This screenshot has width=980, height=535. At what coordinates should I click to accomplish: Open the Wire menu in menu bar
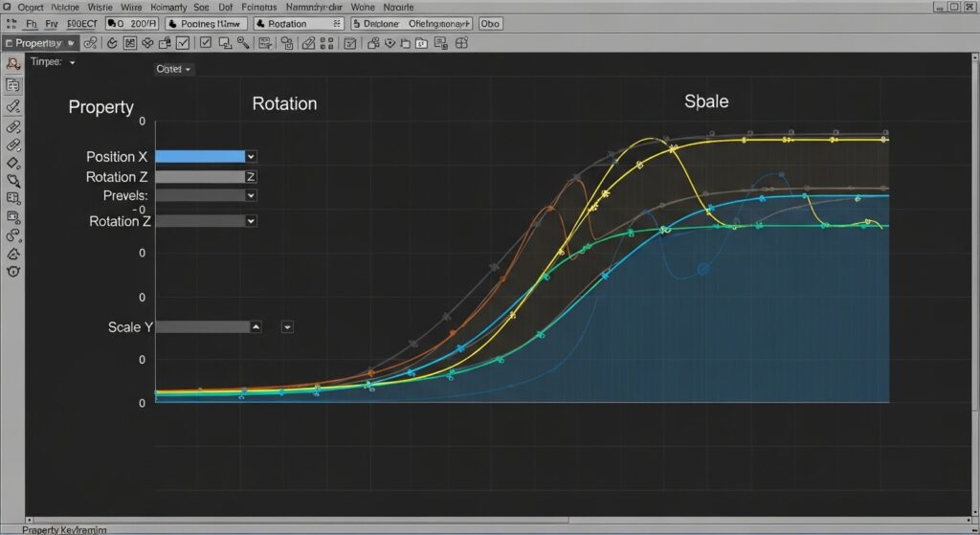[131, 6]
